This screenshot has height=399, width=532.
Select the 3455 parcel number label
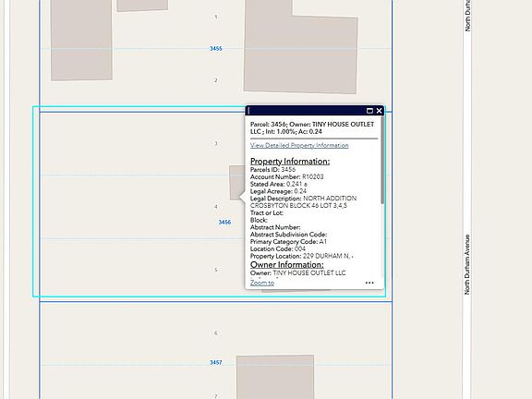point(216,49)
